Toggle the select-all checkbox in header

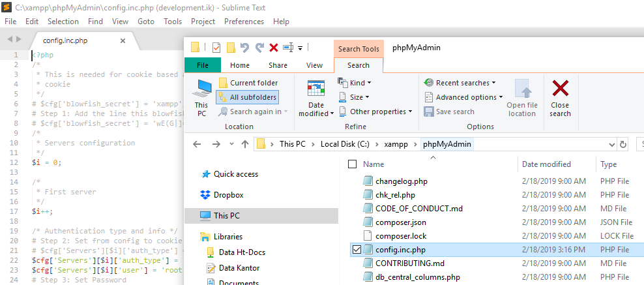(353, 164)
